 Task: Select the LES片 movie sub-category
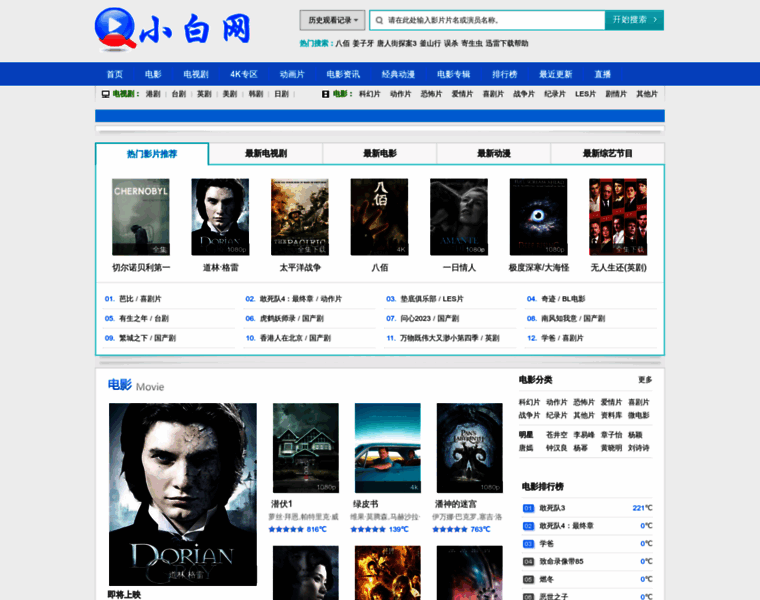click(586, 94)
